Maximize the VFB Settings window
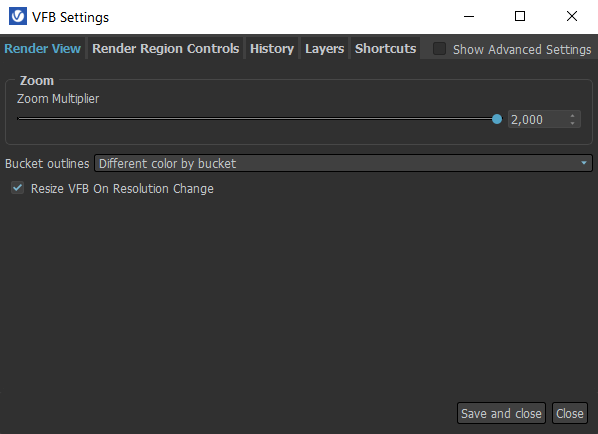 click(x=520, y=16)
